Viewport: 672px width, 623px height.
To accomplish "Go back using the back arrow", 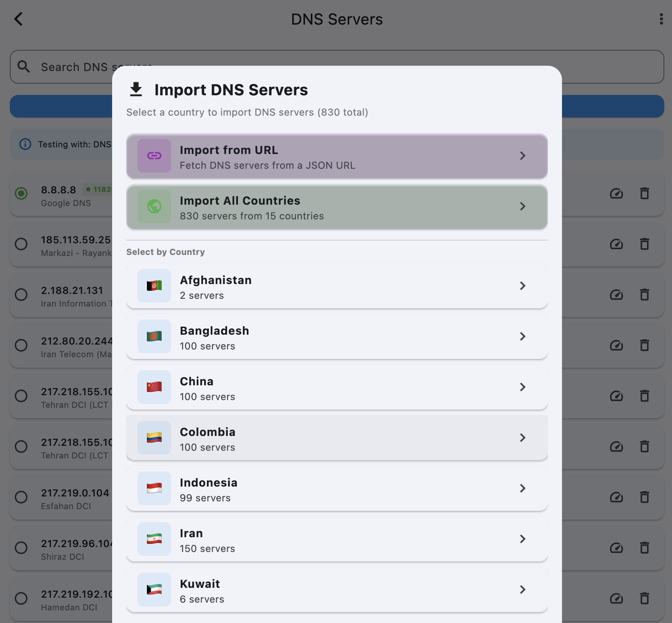I will (18, 19).
